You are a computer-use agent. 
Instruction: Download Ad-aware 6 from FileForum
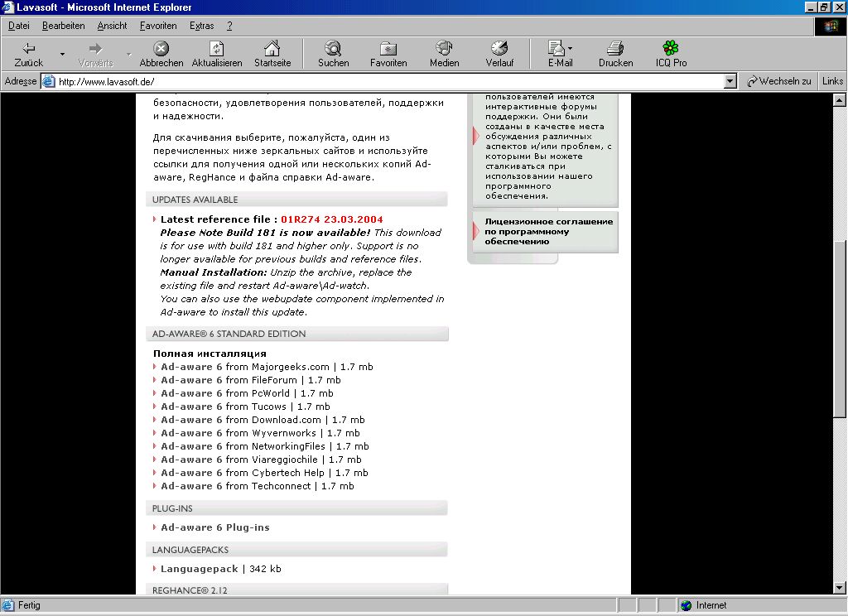[x=250, y=380]
